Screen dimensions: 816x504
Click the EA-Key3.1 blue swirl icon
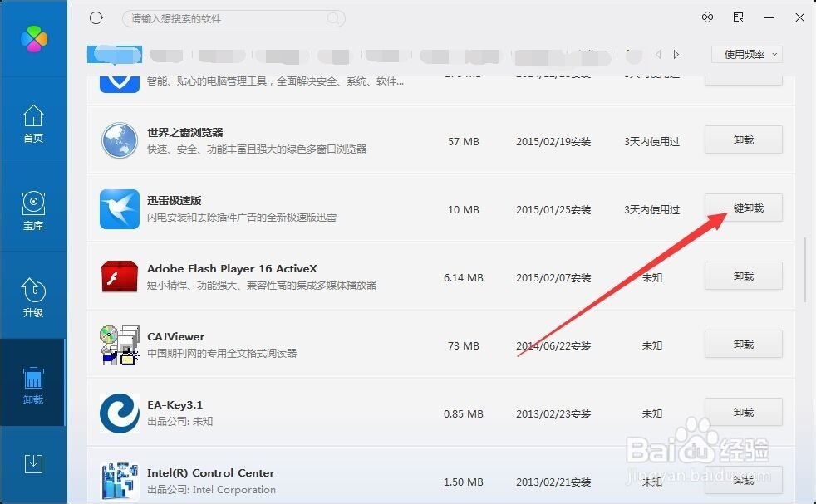119,413
